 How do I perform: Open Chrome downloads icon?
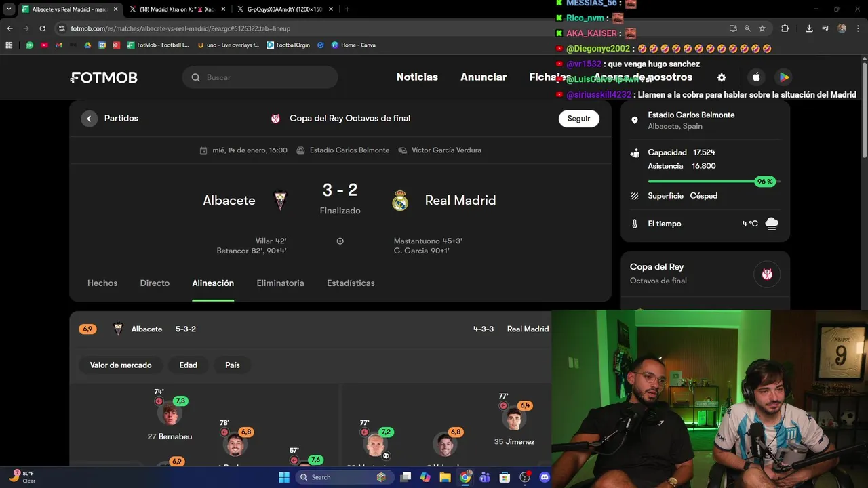click(x=809, y=28)
